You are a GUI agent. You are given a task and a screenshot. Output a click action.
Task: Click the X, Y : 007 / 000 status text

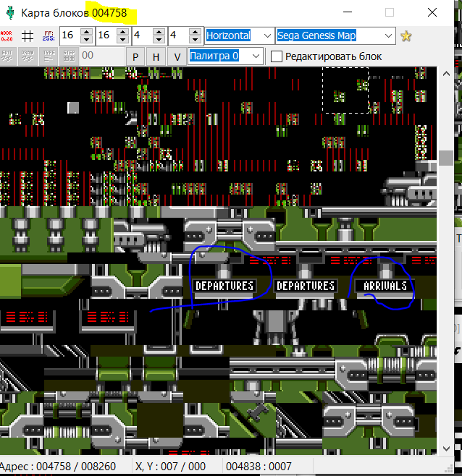coord(170,467)
